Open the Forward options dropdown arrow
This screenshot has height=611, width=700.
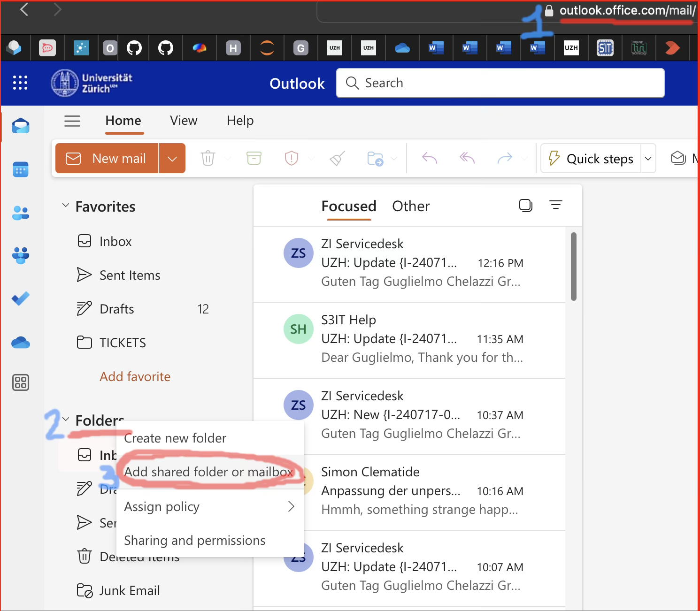[524, 159]
